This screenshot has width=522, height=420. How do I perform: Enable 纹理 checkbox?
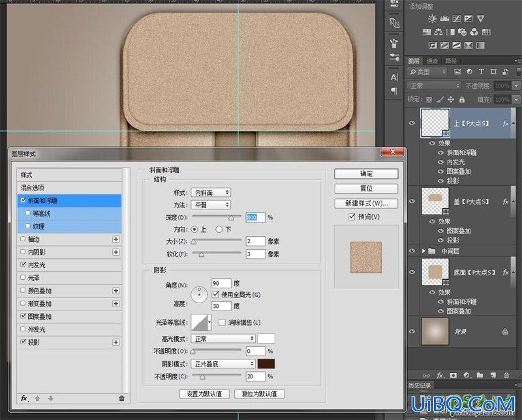[27, 226]
